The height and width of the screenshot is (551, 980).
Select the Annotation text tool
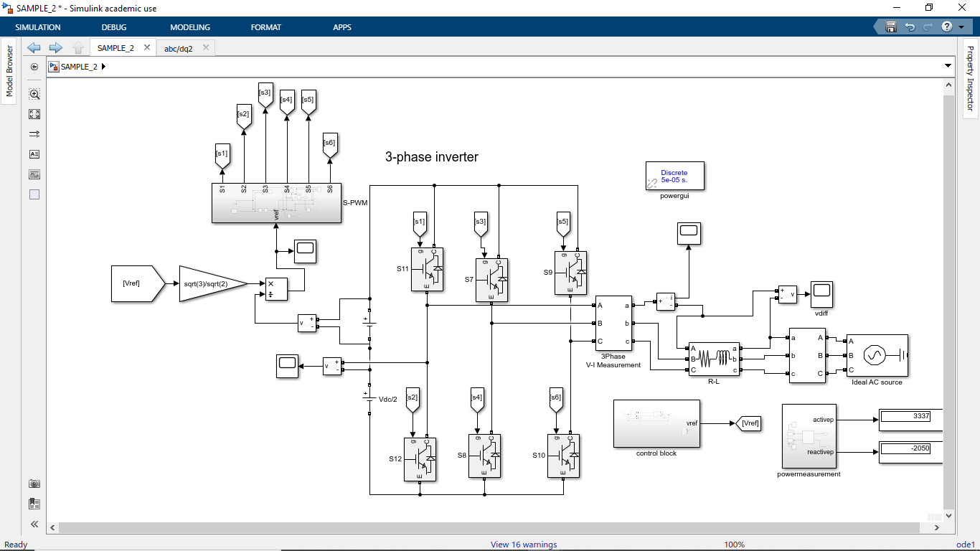pos(34,154)
